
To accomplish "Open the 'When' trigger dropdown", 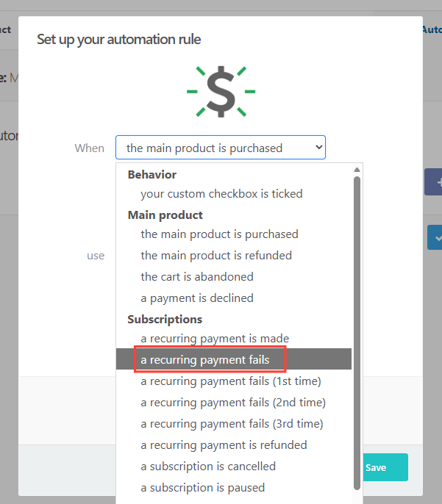I will click(x=220, y=148).
